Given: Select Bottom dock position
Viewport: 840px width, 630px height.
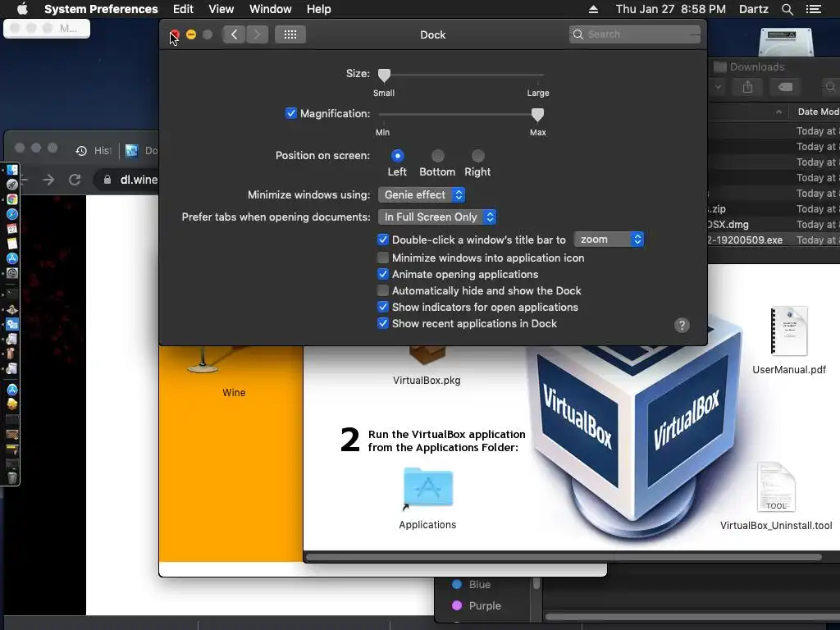Looking at the screenshot, I should [438, 156].
